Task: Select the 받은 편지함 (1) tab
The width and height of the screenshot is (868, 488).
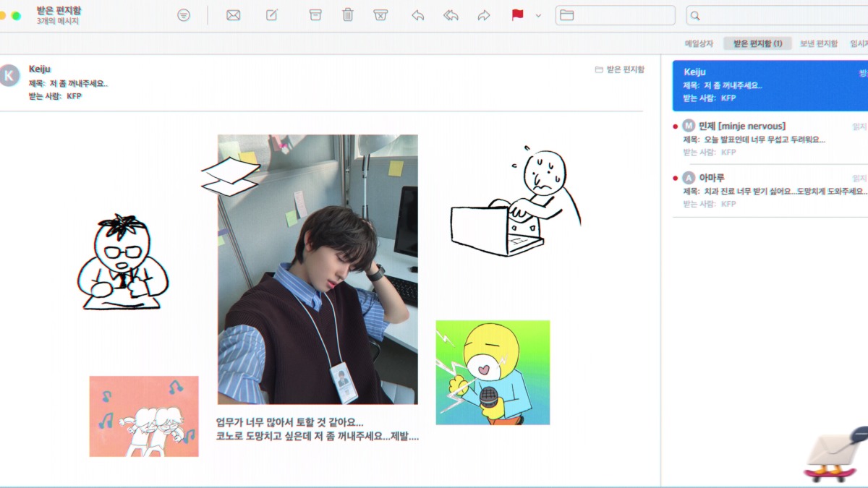Action: click(757, 43)
